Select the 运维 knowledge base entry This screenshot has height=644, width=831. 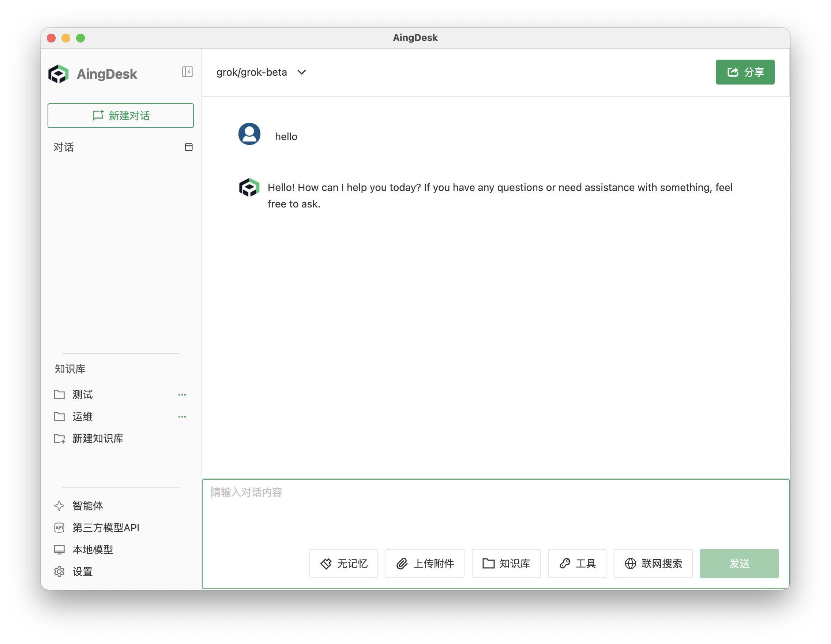point(82,416)
